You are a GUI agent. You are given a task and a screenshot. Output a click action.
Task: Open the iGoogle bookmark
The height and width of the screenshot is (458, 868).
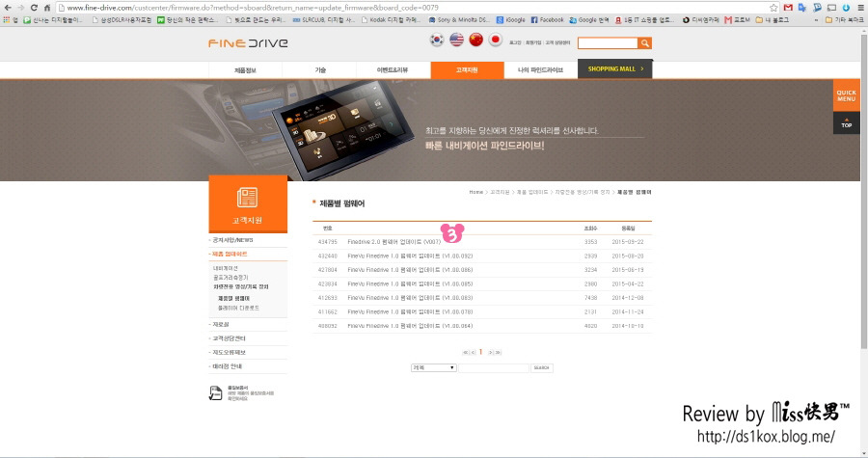tap(511, 20)
